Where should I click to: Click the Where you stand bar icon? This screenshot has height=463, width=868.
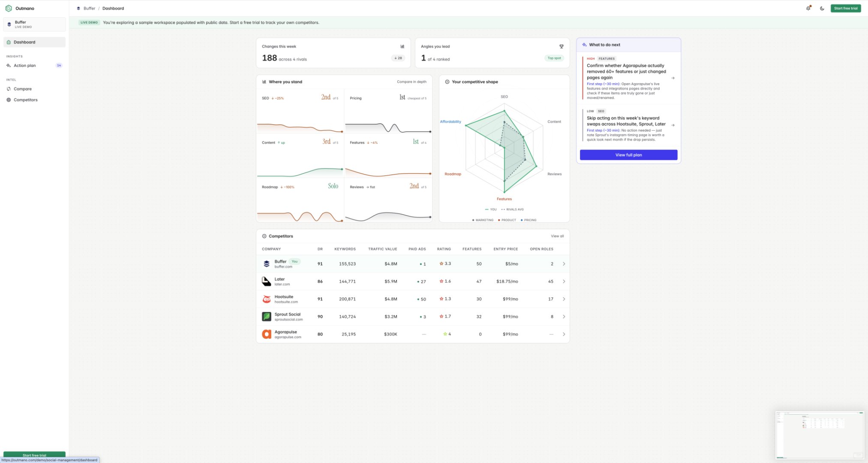264,81
